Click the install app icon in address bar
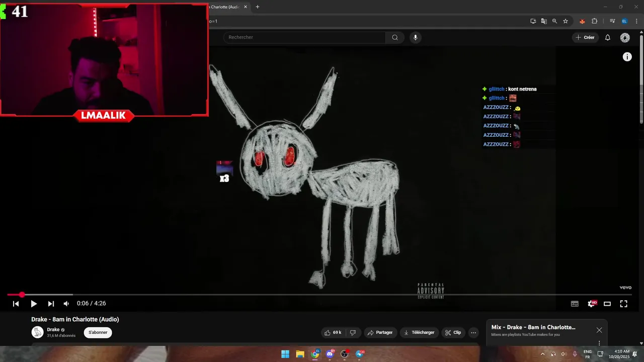Viewport: 644px width, 362px height. tap(533, 21)
